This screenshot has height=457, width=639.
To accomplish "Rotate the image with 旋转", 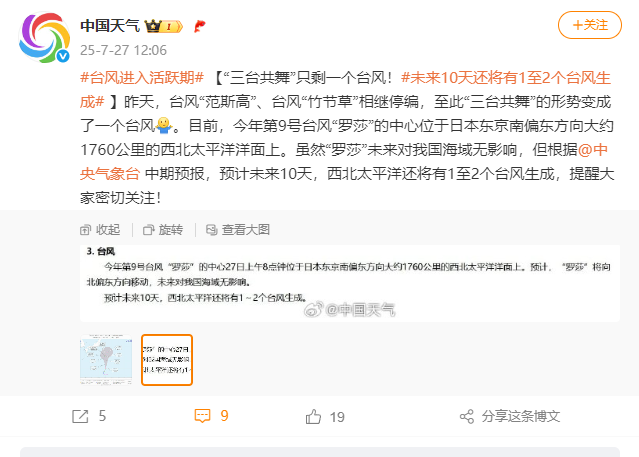I will tap(163, 230).
